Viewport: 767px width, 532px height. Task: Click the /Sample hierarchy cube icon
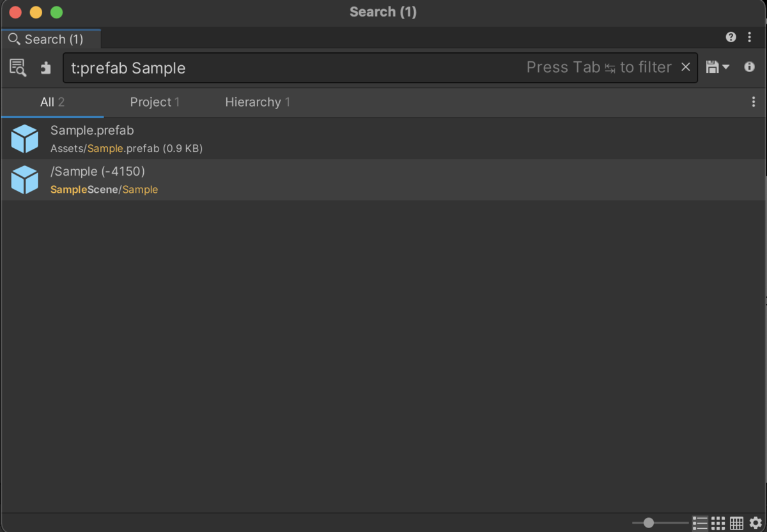pos(25,179)
